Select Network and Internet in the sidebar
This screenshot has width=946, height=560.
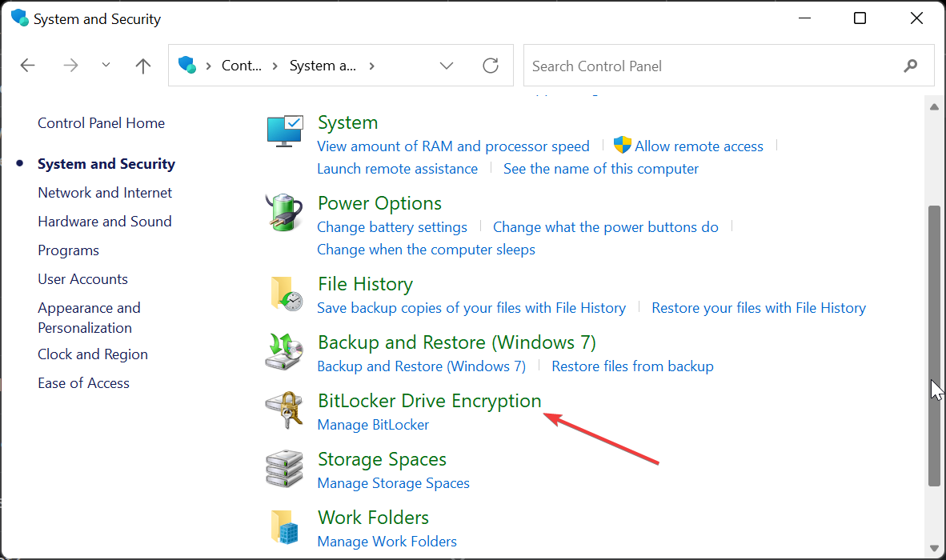(105, 192)
